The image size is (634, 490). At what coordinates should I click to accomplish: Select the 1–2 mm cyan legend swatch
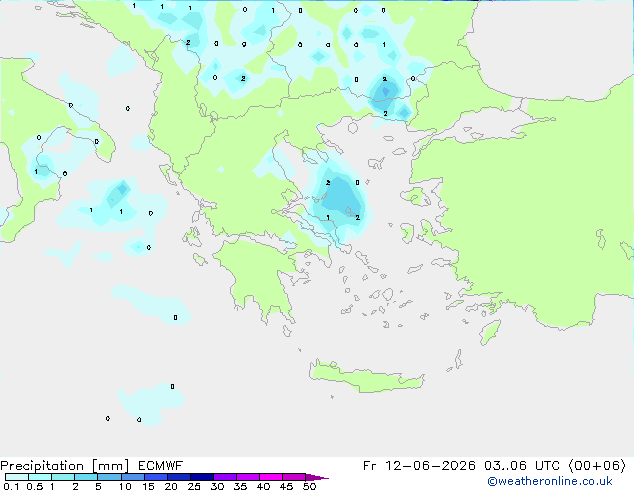(63, 477)
